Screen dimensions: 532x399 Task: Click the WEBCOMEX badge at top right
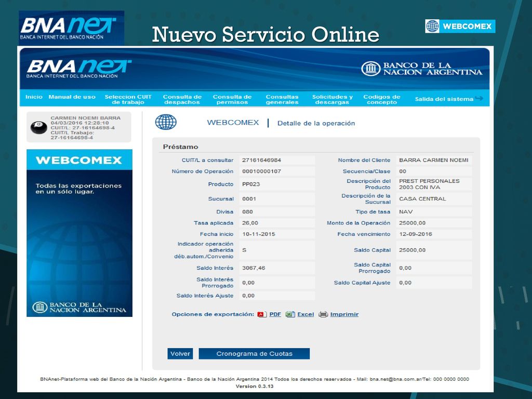point(460,26)
